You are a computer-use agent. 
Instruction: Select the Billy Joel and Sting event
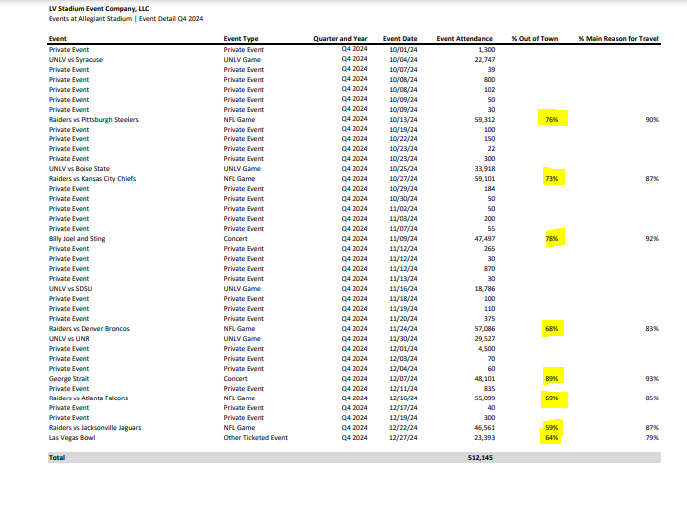tap(80, 239)
